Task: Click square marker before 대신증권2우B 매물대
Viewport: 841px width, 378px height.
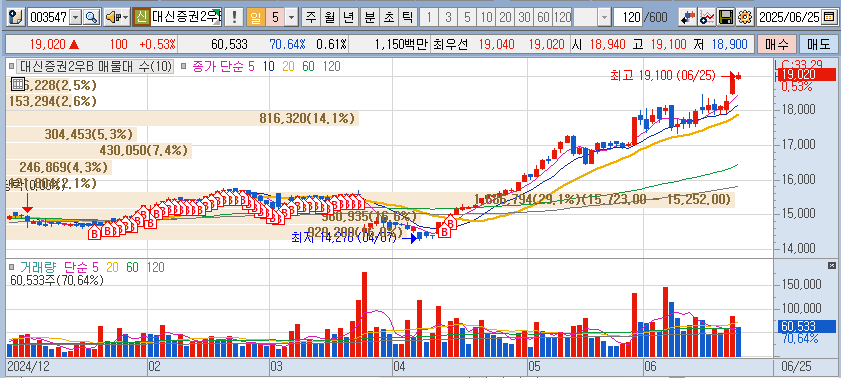Action: 12,67
